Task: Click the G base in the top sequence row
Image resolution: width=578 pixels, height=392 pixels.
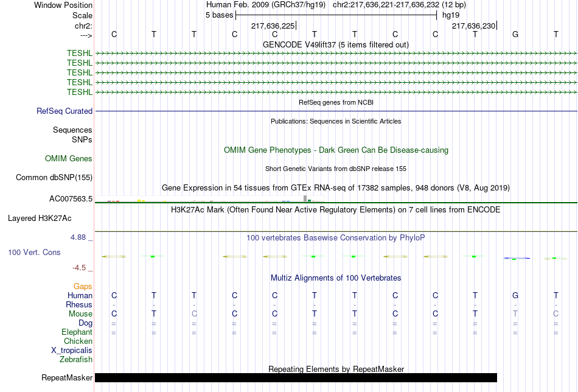Action: click(x=515, y=34)
